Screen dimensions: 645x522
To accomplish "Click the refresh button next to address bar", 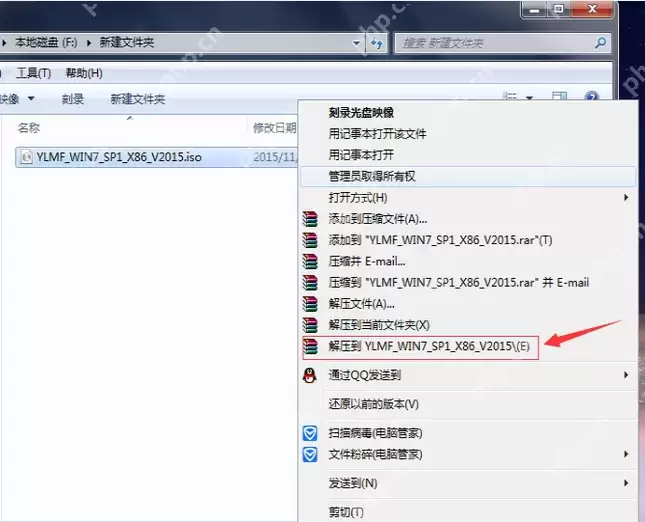I will tap(377, 43).
